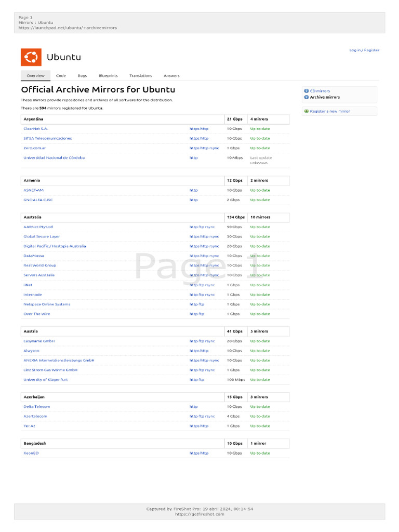Open the Internode mirror link
Image resolution: width=399 pixels, height=532 pixels.
tap(33, 295)
